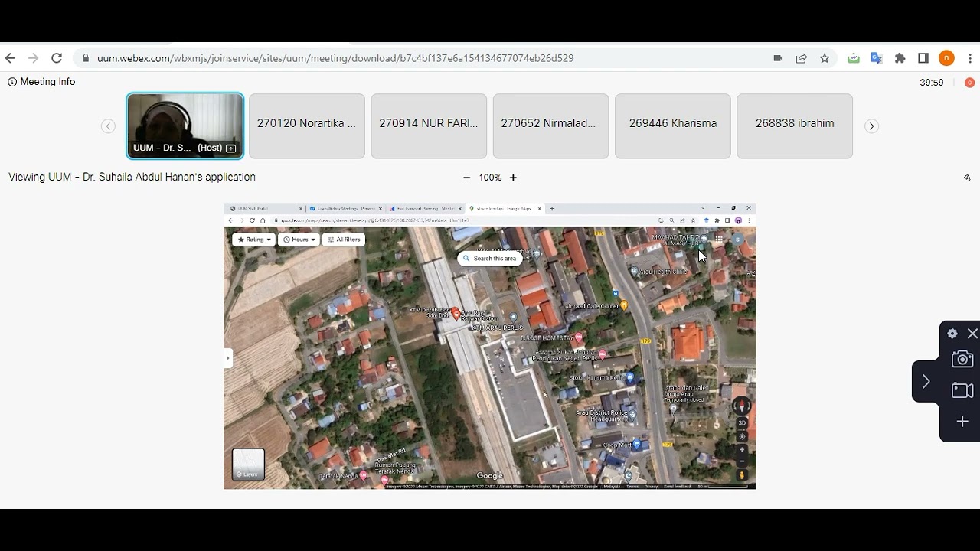Switch to Cisco Webex Meetings tab

[x=345, y=208]
